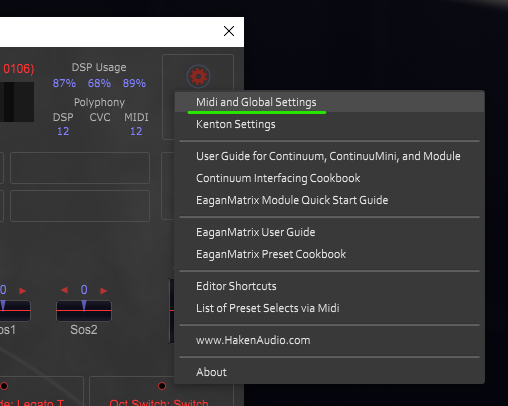Screen dimensions: 508x406
Task: Click the Sos2 label
Action: point(84,330)
